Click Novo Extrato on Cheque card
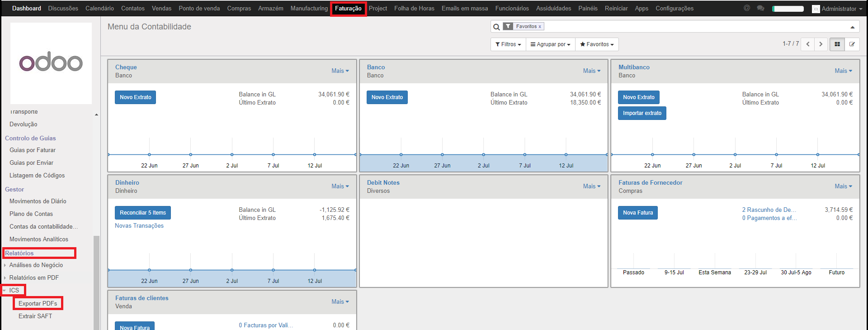 coord(136,97)
